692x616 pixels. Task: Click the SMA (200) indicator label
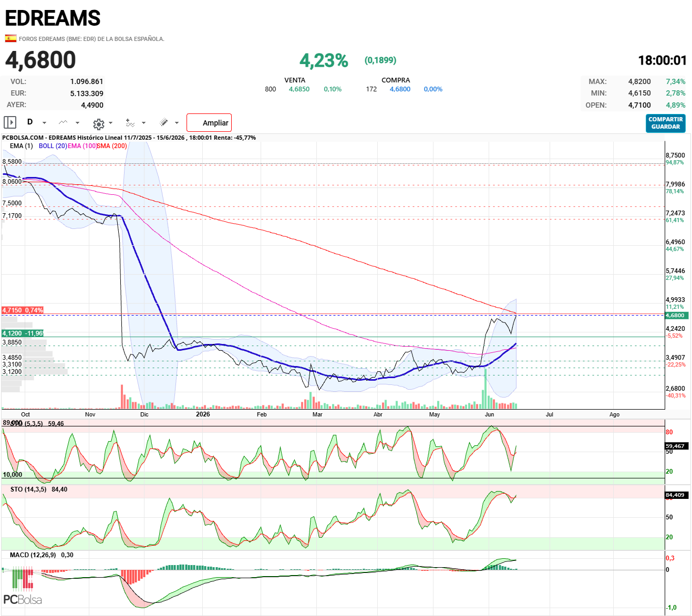click(x=112, y=146)
